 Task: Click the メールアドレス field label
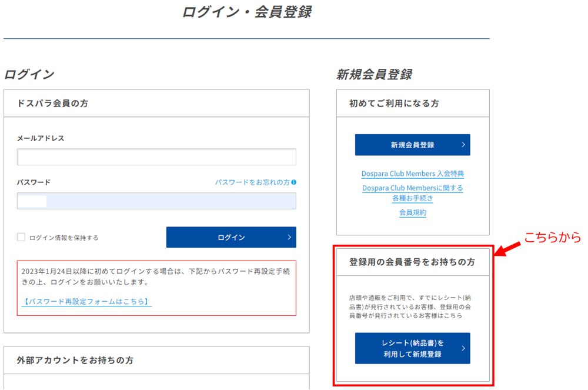(41, 138)
